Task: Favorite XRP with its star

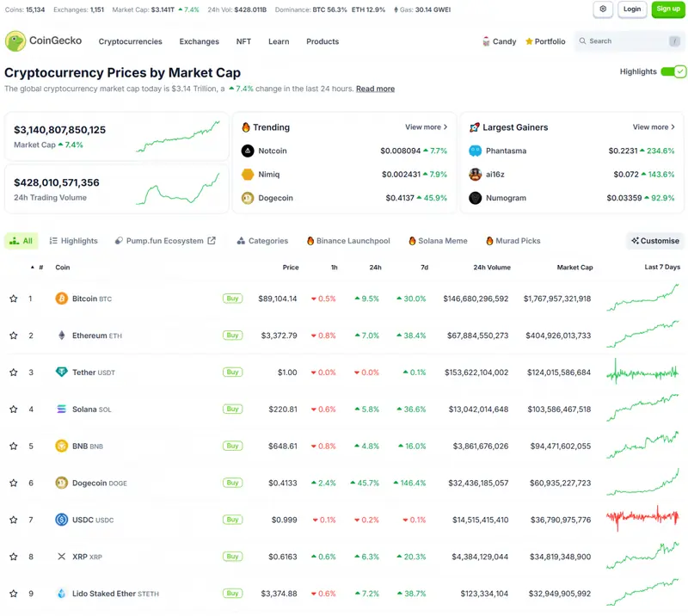Action: [14, 557]
